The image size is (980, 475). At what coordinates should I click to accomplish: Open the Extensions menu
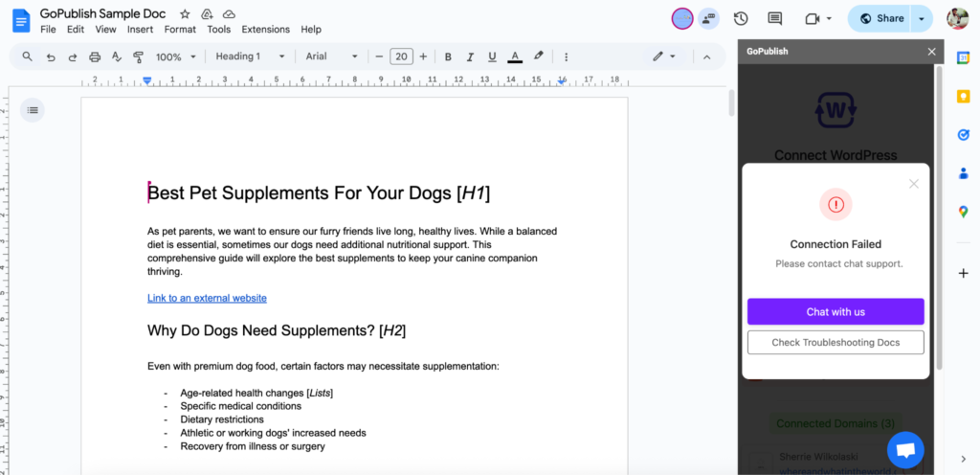[266, 30]
